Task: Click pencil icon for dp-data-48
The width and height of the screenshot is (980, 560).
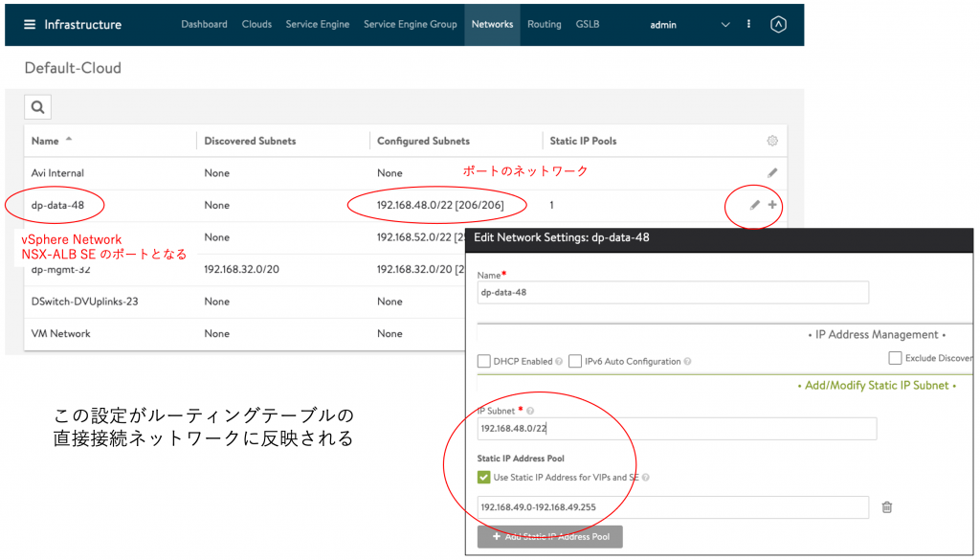Action: tap(755, 205)
